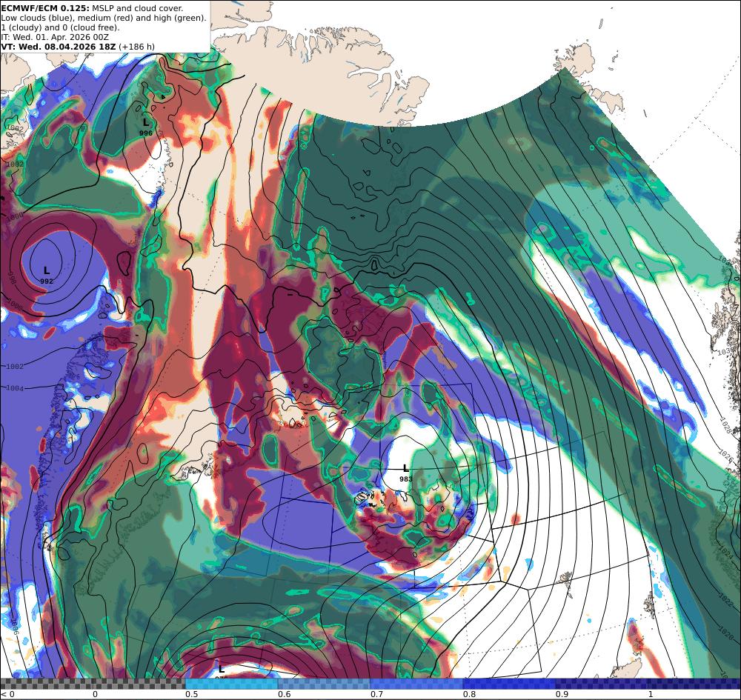The height and width of the screenshot is (700, 741).
Task: Click the cut-off 'L' marker at the map's bottom edge
Action: pyautogui.click(x=221, y=670)
